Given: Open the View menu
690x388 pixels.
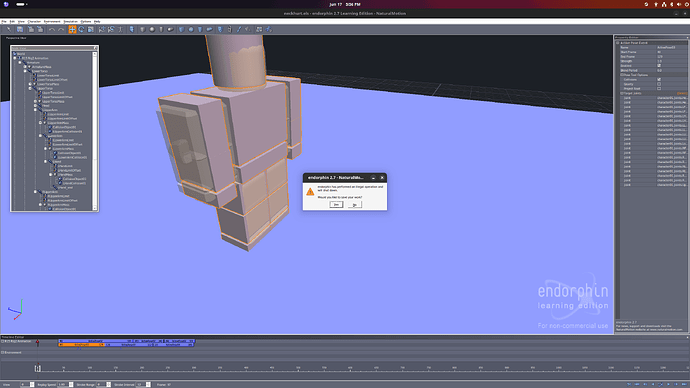Looking at the screenshot, I should pyautogui.click(x=21, y=21).
